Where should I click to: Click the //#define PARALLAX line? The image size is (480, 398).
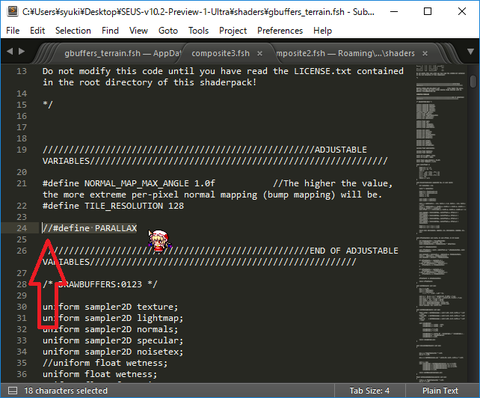(89, 228)
